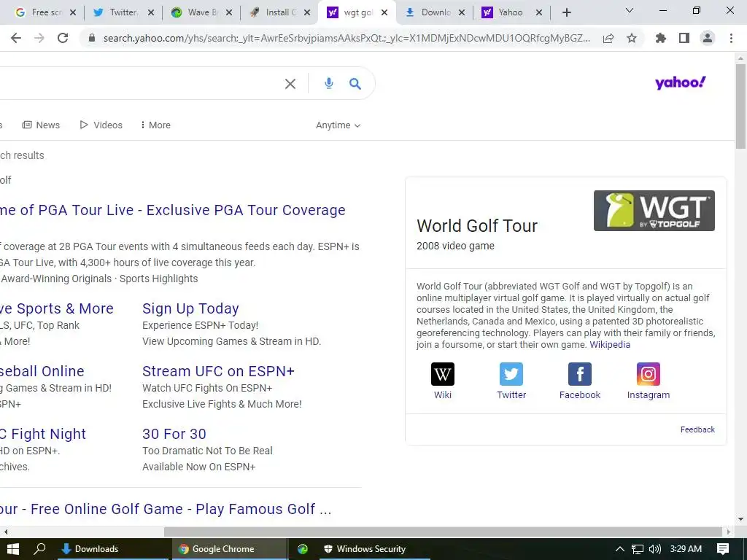
Task: Open a new Chrome tab
Action: (x=566, y=12)
